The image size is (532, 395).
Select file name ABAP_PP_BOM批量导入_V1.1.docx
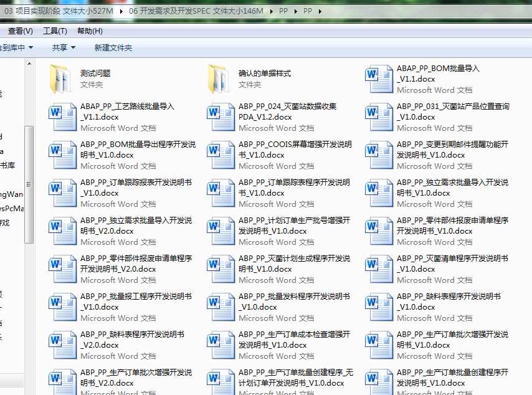pyautogui.click(x=439, y=74)
